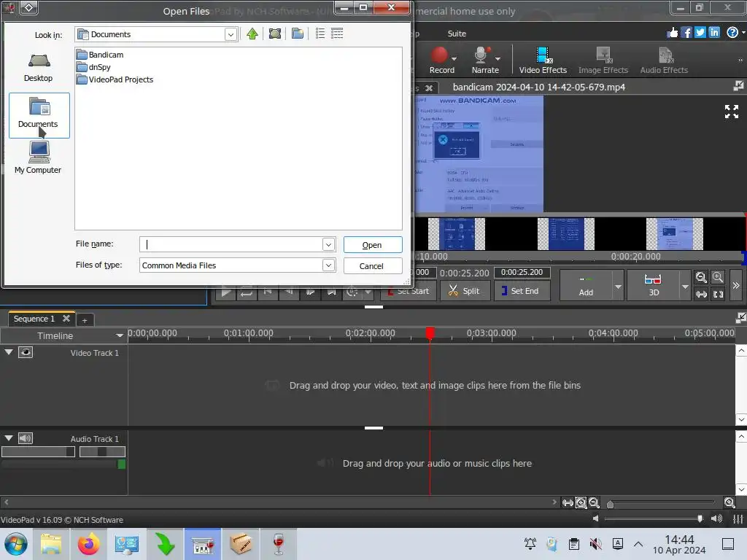Switch file list to detailed view

pyautogui.click(x=337, y=34)
